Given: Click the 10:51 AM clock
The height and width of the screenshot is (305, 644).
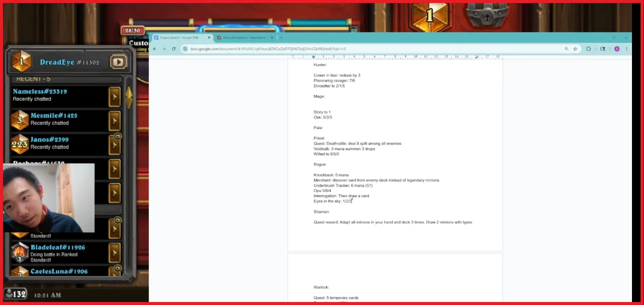Looking at the screenshot, I should 47,295.
